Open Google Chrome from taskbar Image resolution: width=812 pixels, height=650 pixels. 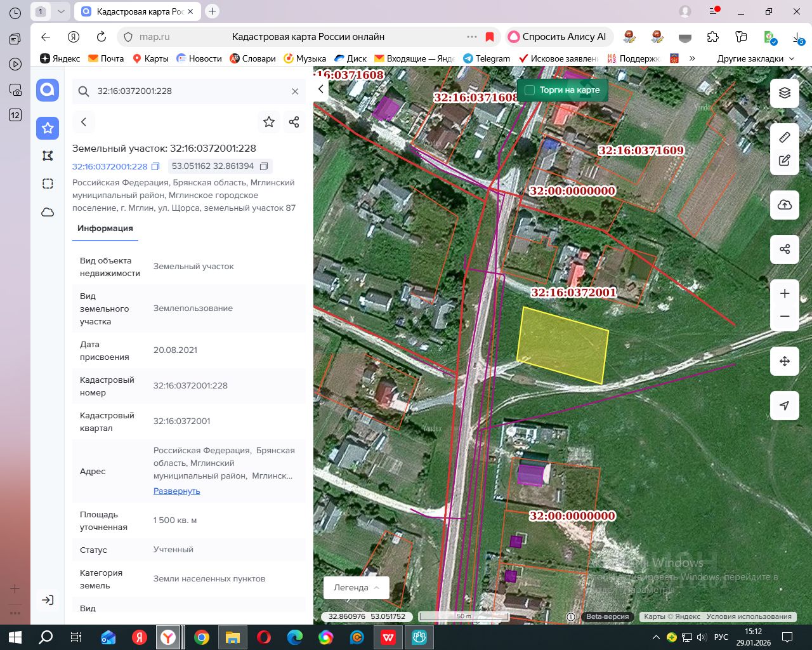202,637
